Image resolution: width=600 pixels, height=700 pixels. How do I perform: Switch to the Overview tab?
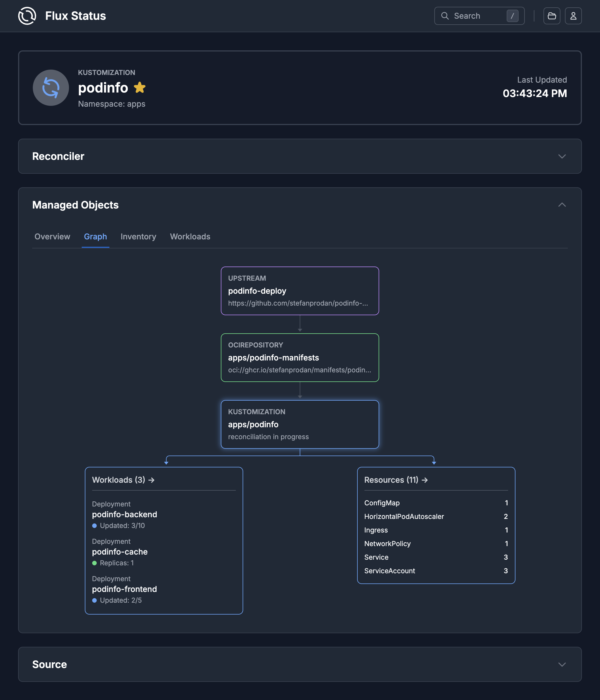(x=52, y=237)
